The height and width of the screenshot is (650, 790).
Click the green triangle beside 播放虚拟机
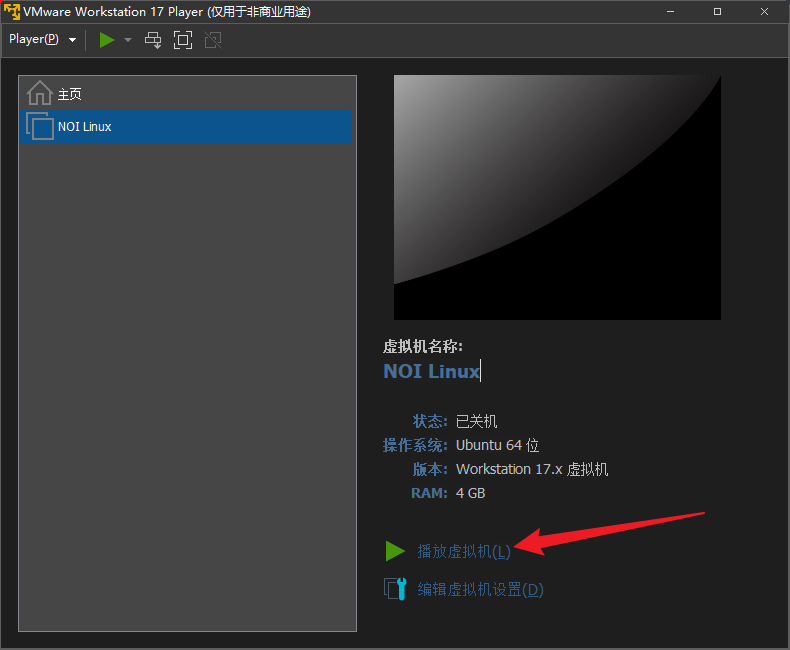coord(395,551)
